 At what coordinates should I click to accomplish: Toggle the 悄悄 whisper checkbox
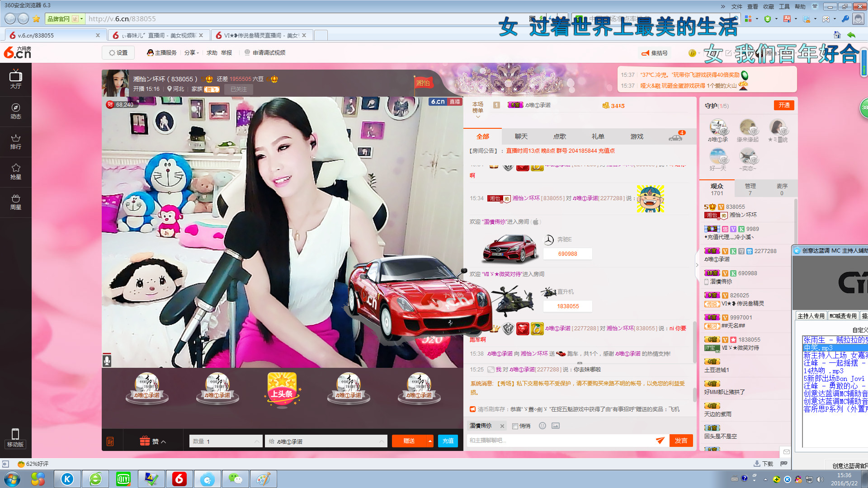(515, 426)
